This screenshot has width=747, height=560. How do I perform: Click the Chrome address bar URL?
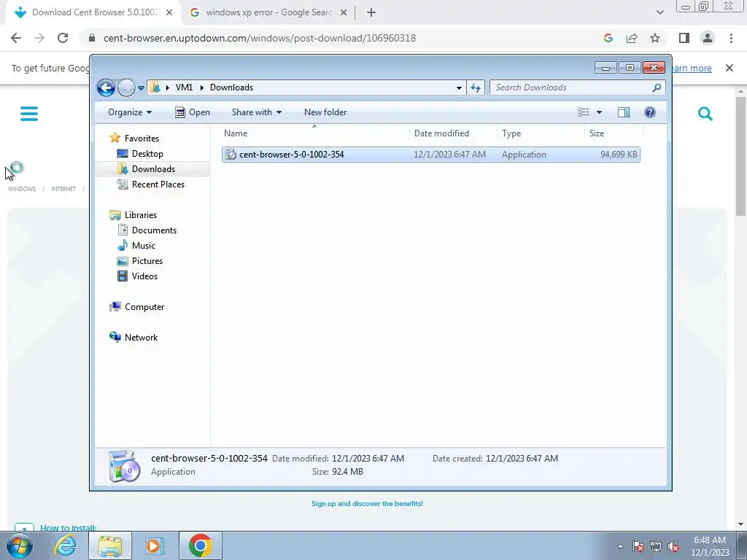tap(260, 38)
